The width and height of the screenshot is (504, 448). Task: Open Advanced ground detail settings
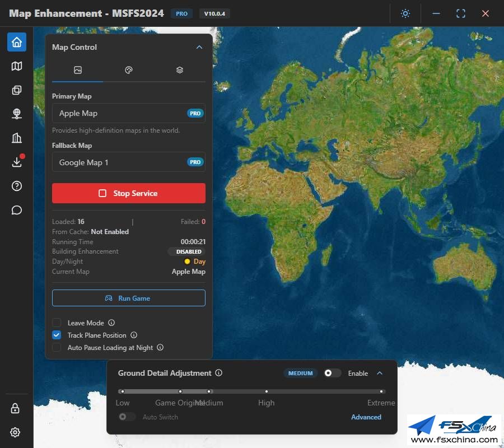click(x=366, y=417)
